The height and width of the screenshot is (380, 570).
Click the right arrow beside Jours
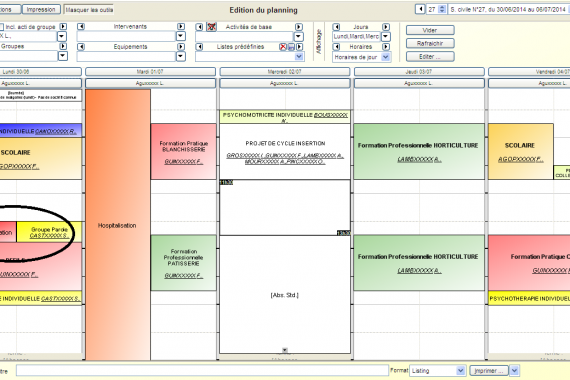point(386,27)
